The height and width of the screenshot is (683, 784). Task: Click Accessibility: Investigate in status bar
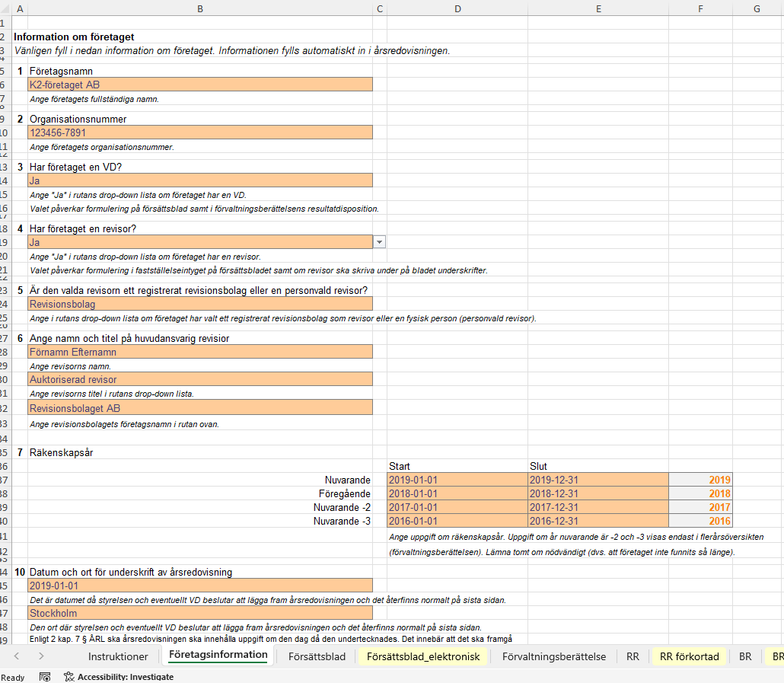[x=118, y=676]
